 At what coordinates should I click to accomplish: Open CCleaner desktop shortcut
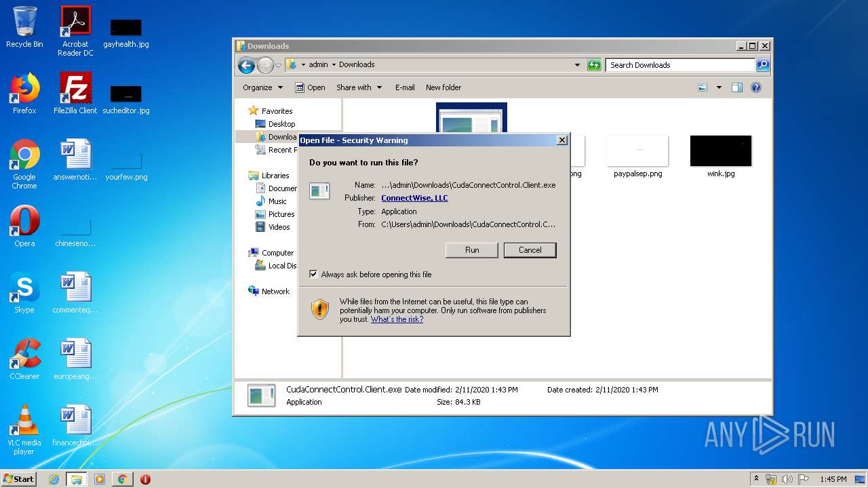pos(24,359)
